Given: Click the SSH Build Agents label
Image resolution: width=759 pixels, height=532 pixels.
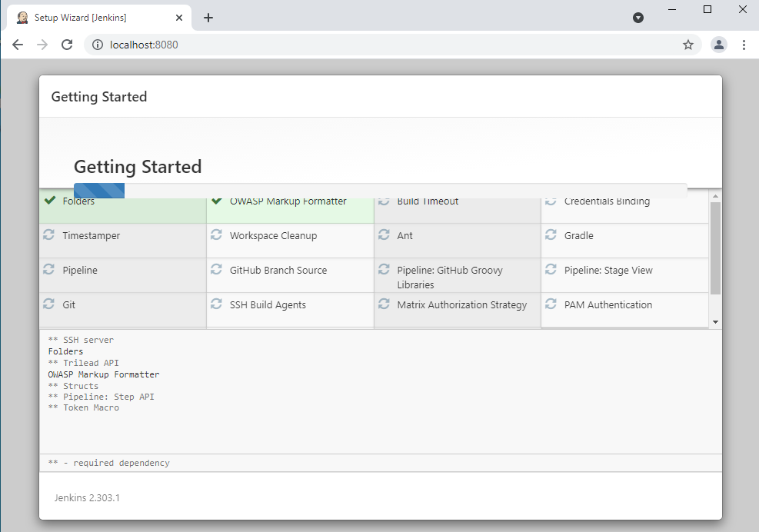Looking at the screenshot, I should pyautogui.click(x=268, y=305).
